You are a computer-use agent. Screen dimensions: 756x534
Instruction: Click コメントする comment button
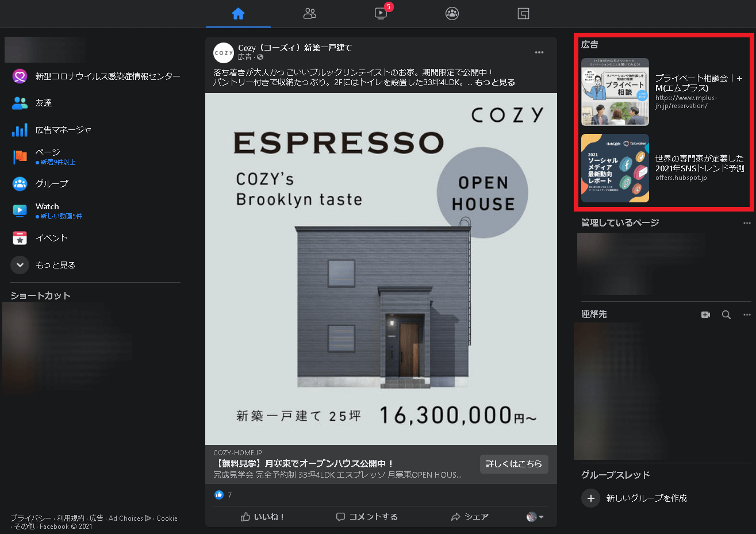click(x=367, y=517)
